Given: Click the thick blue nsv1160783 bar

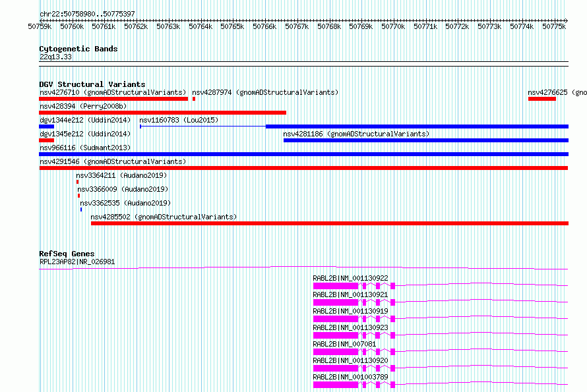Looking at the screenshot, I should click(x=417, y=126).
